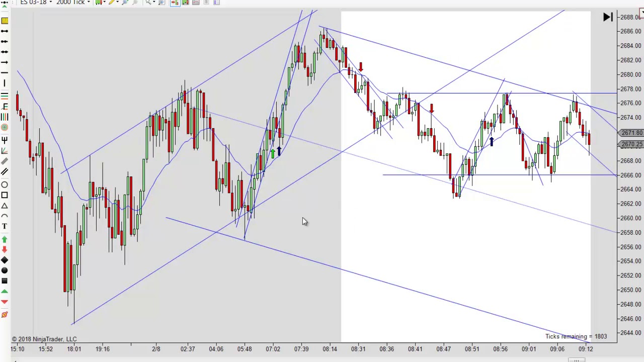Image resolution: width=644 pixels, height=362 pixels.
Task: Select the red Triangle Down marker
Action: [4, 302]
